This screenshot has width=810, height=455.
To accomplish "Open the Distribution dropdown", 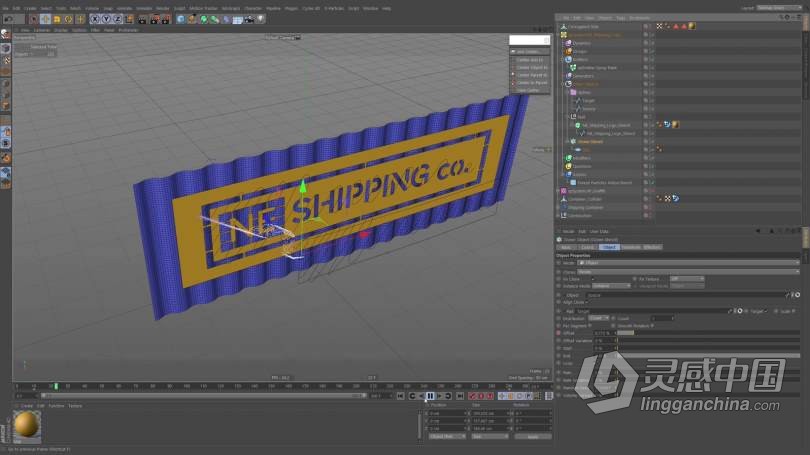I will coord(599,318).
